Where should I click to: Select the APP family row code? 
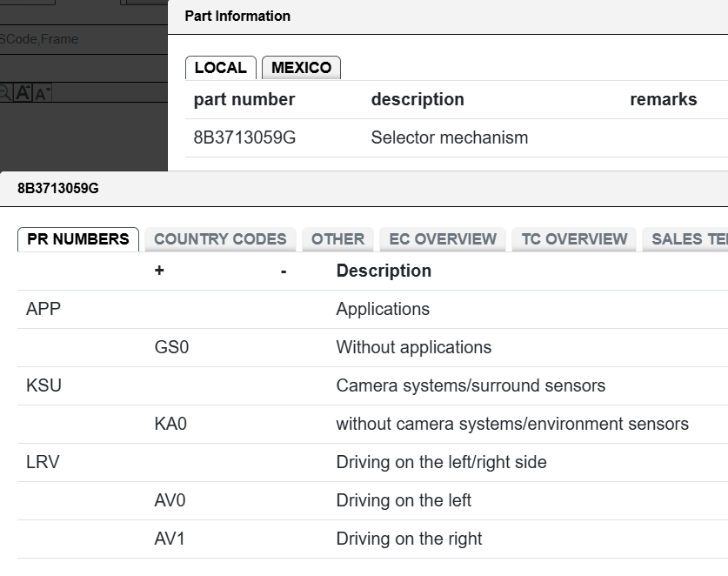(43, 310)
